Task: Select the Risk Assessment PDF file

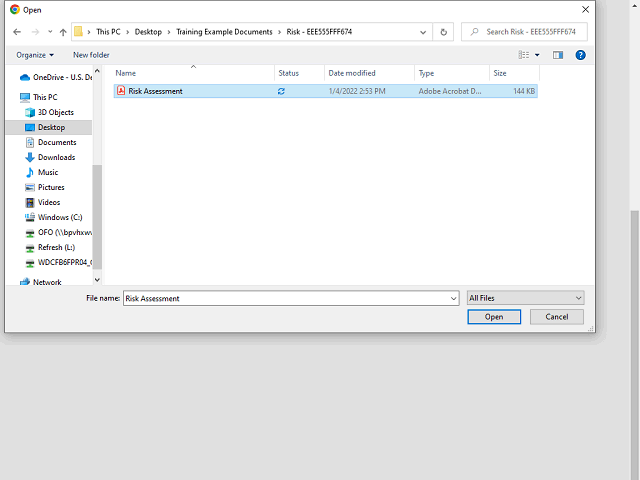Action: click(325, 91)
